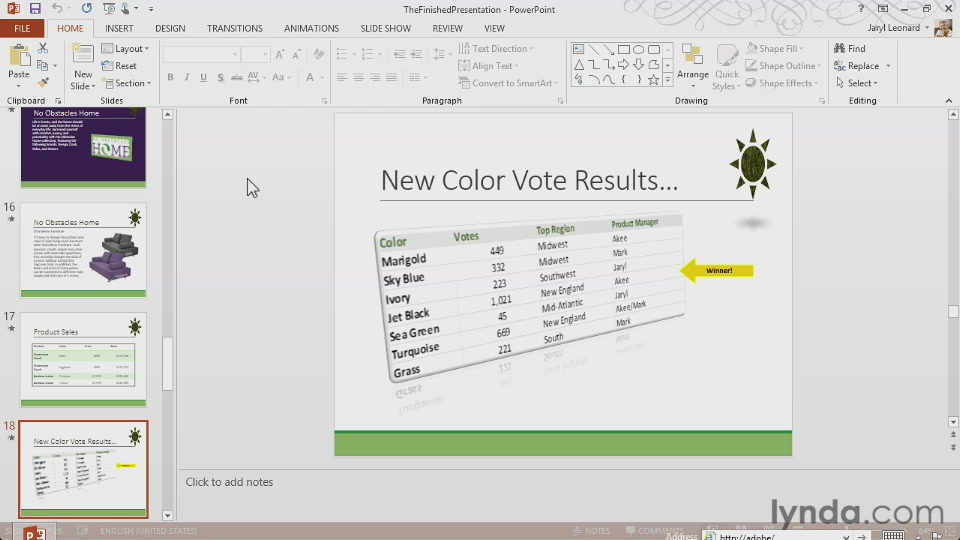
Task: Select the oval shape in gallery
Action: 639,50
